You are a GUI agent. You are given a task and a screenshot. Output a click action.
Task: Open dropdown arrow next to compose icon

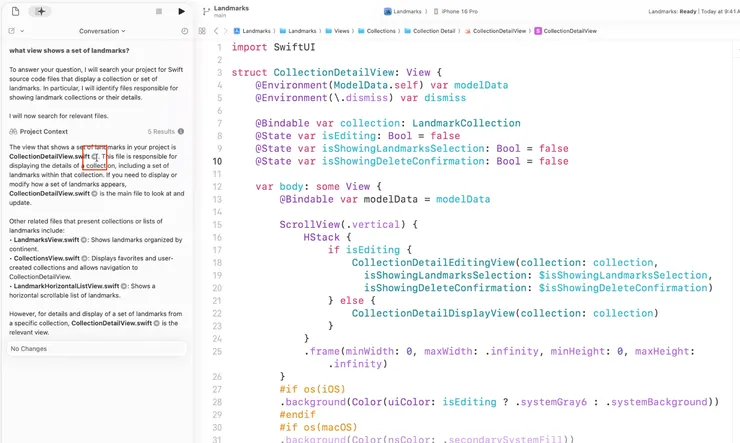(x=23, y=31)
